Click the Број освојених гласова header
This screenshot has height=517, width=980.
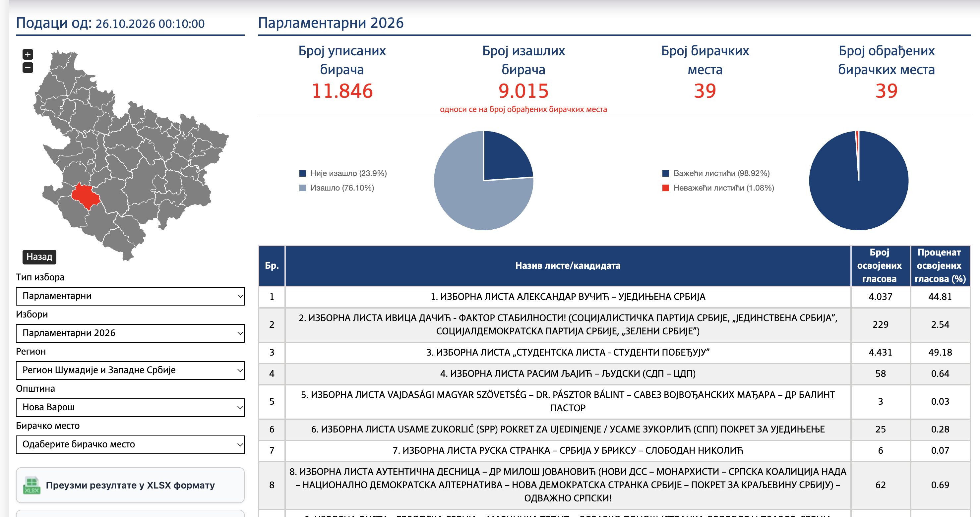click(880, 265)
